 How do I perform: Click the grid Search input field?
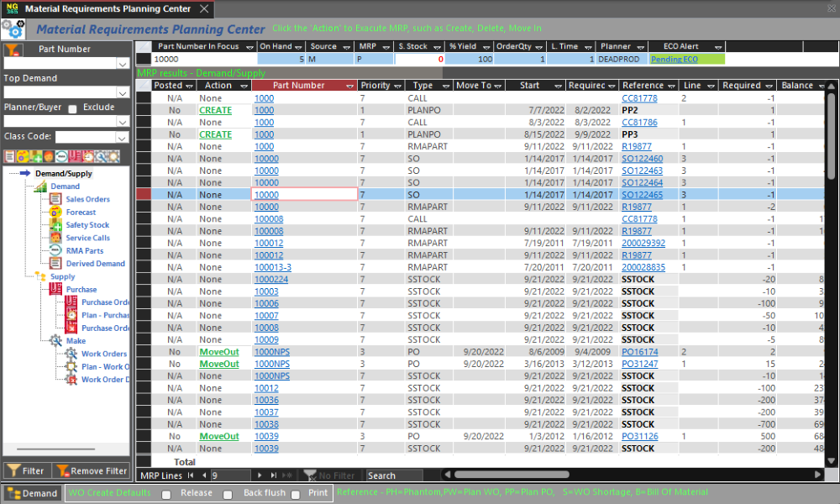[394, 475]
